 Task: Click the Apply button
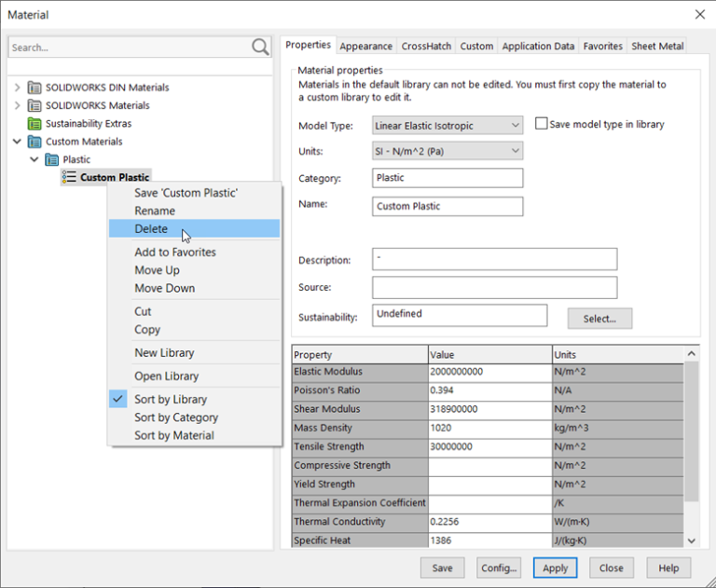(556, 567)
